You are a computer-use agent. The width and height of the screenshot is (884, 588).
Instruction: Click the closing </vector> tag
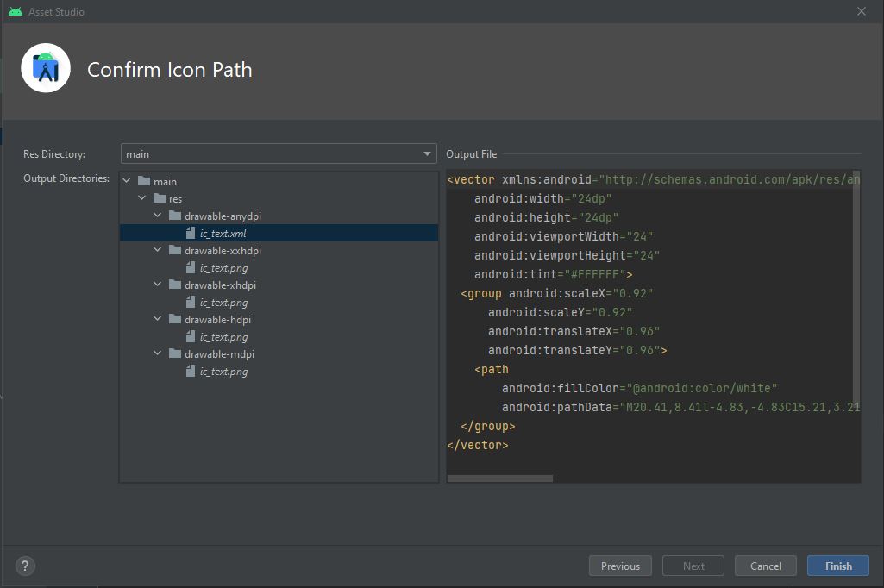[x=478, y=445]
